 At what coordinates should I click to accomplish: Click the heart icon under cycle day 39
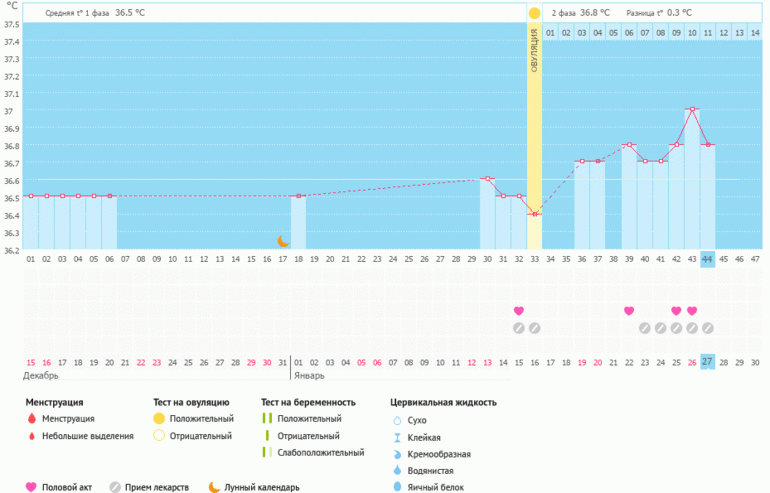pyautogui.click(x=629, y=311)
